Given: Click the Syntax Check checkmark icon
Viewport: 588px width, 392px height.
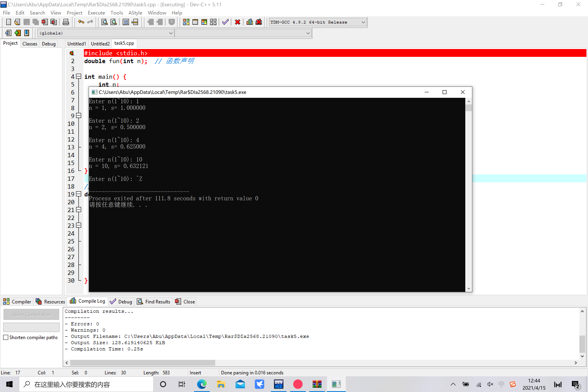Looking at the screenshot, I should (225, 22).
